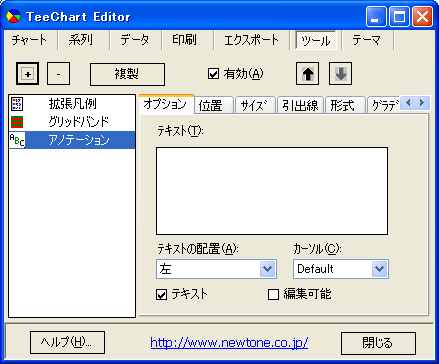The image size is (439, 364).
Task: Select the 拡張凡例 tool icon
Action: point(17,104)
